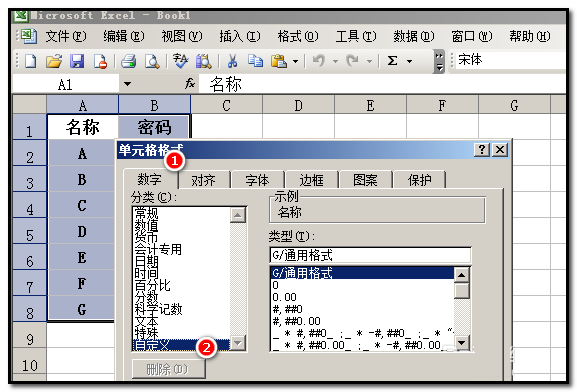
Task: Open the 编辑(E) menu
Action: [x=124, y=36]
